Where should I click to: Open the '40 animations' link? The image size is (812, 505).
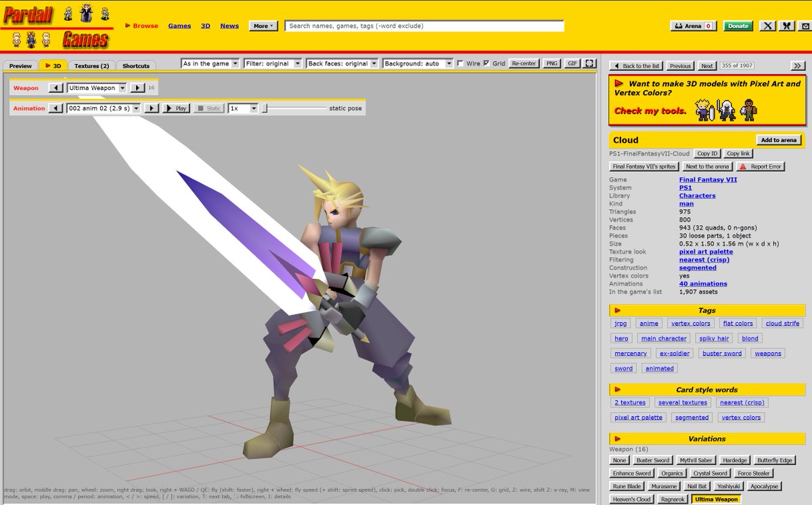click(x=703, y=284)
